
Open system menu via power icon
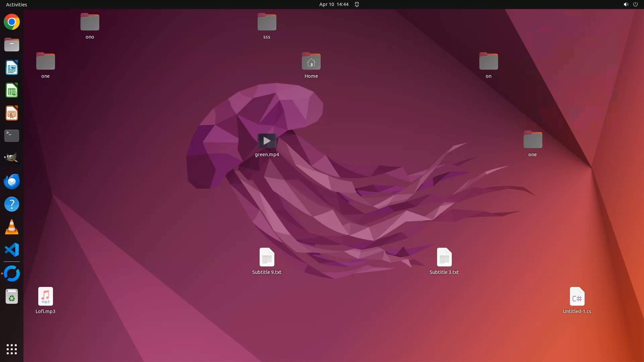(635, 4)
